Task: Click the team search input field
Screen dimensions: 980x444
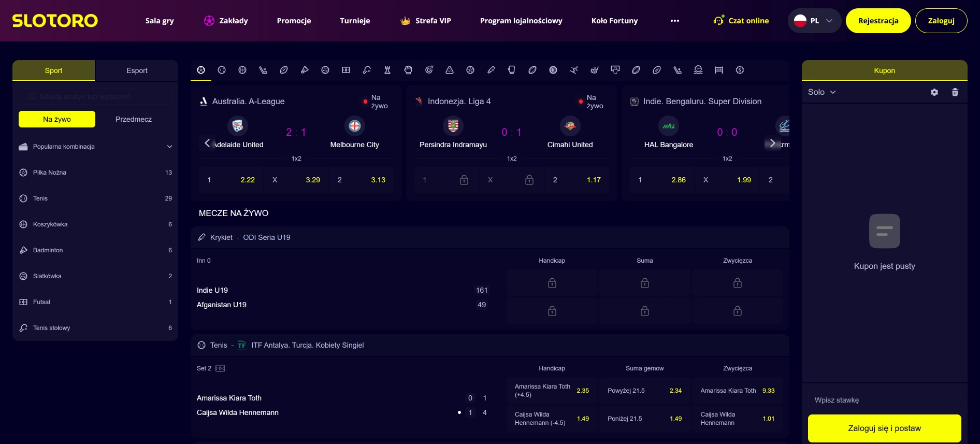Action: tap(95, 96)
